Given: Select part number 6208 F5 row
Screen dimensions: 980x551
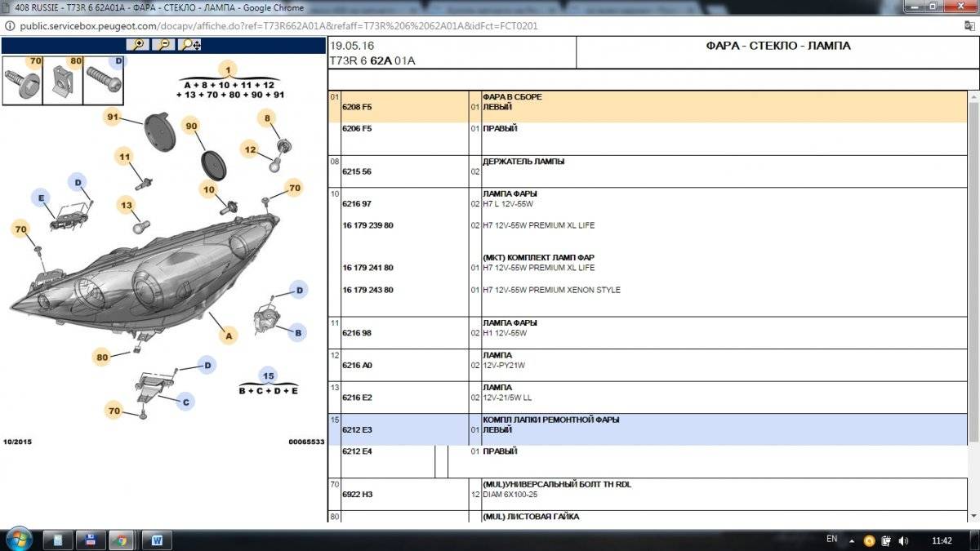Looking at the screenshot, I should click(x=357, y=107).
